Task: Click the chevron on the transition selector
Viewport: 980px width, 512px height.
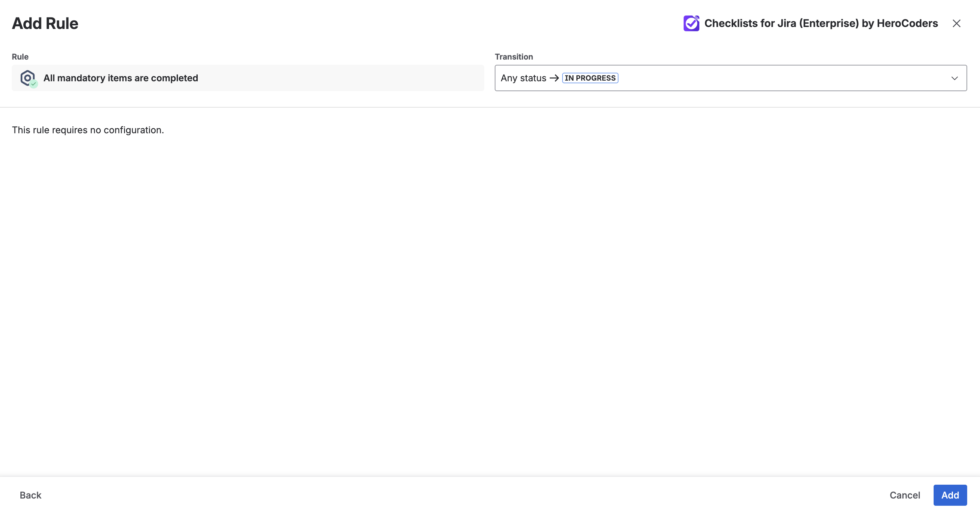Action: point(955,78)
